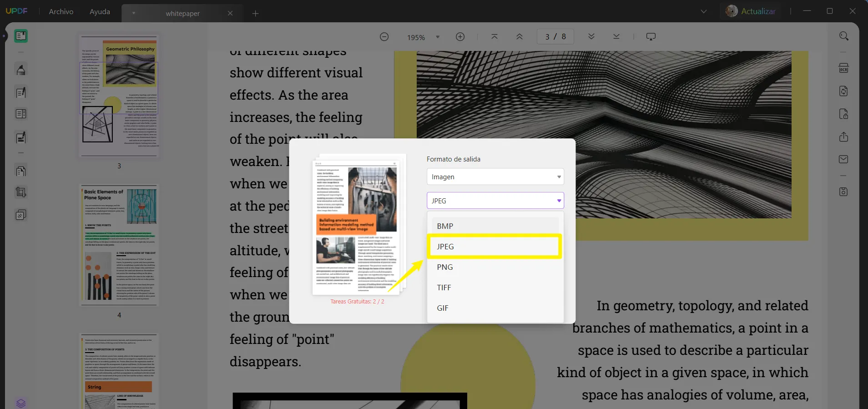The height and width of the screenshot is (409, 868).
Task: Expand the zoom percentage dropdown arrow
Action: 438,37
